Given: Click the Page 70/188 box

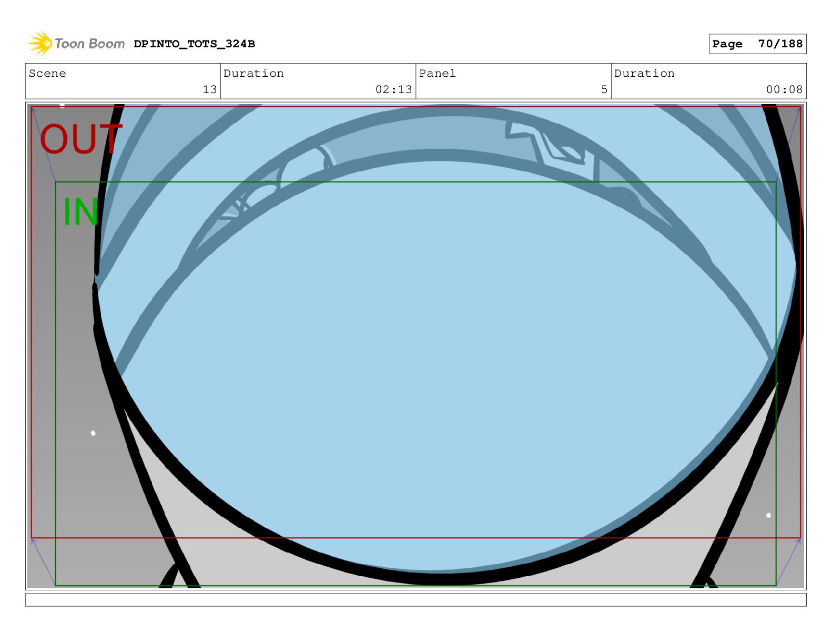Looking at the screenshot, I should (x=757, y=44).
